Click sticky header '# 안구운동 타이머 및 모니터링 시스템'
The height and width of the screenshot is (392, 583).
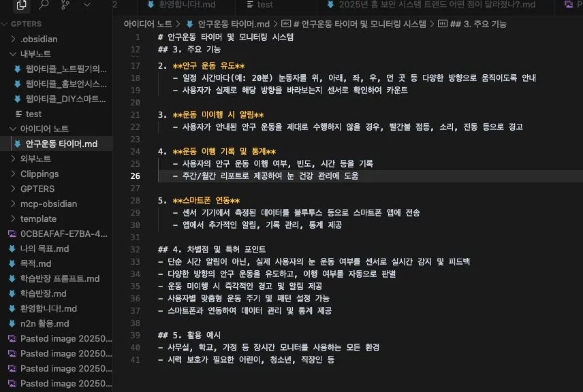click(225, 37)
